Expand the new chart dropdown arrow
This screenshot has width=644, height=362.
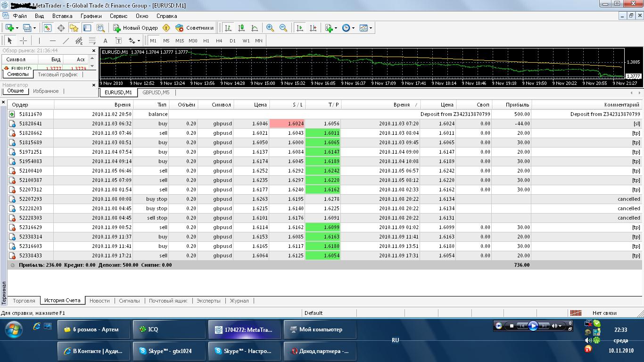click(x=18, y=28)
